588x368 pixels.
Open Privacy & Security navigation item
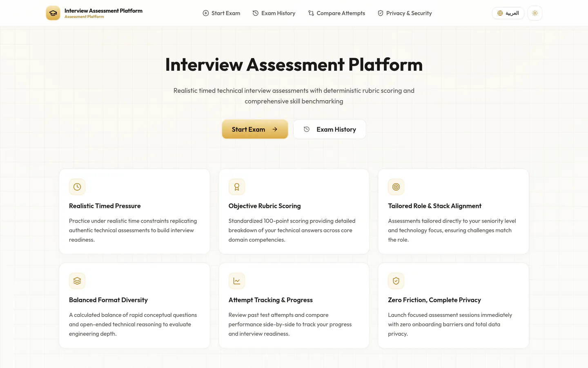coord(405,13)
